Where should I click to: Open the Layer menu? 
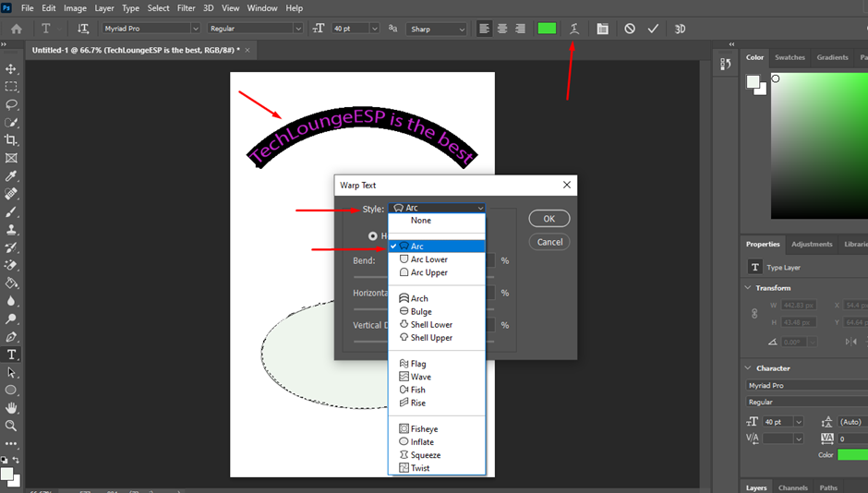coord(104,8)
